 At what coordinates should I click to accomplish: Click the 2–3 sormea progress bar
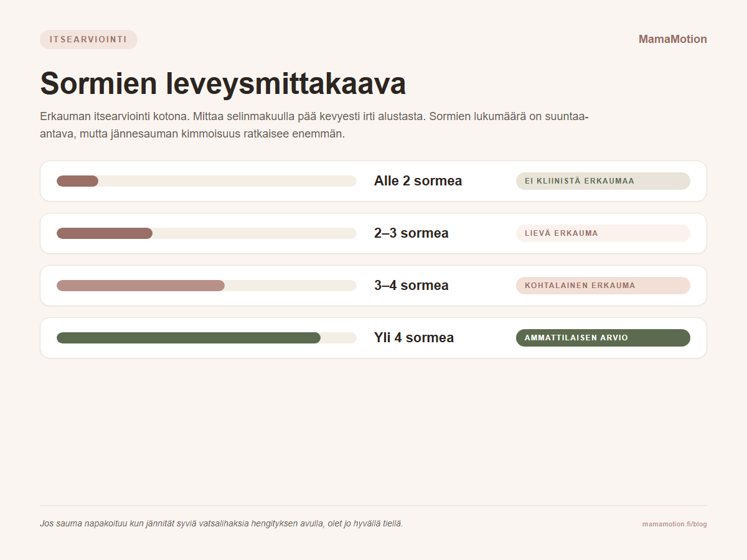coord(207,233)
